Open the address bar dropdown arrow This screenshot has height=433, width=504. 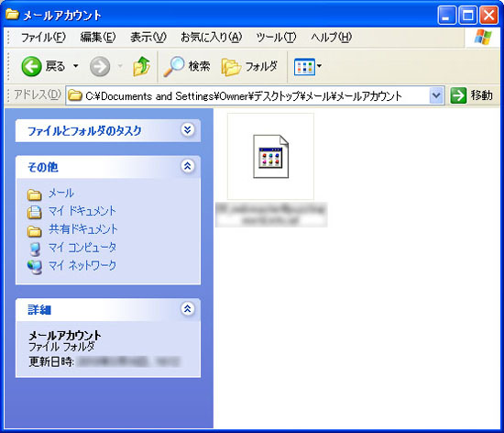(436, 95)
